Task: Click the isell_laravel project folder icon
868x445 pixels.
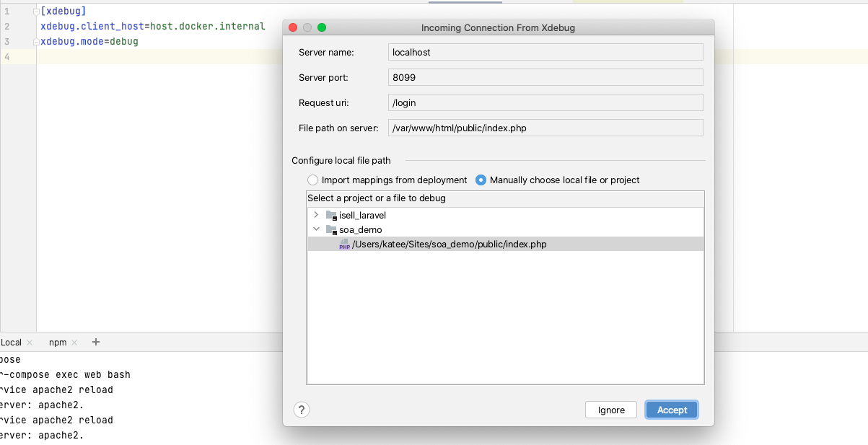Action: pyautogui.click(x=331, y=215)
